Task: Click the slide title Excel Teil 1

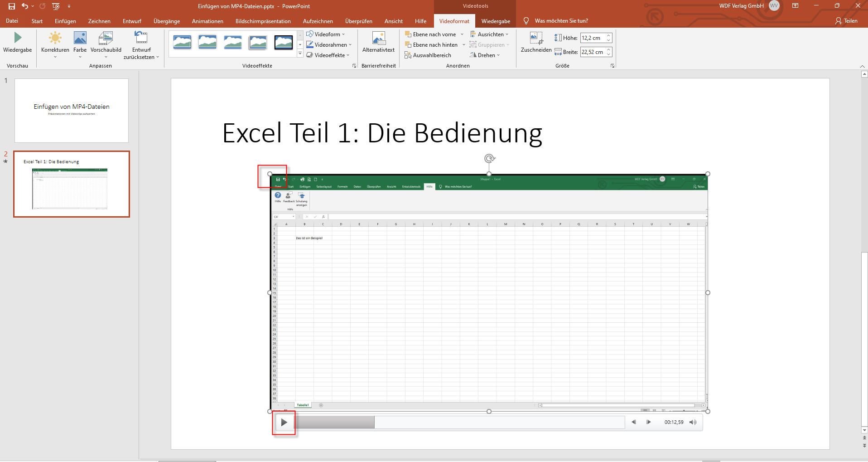Action: tap(382, 133)
